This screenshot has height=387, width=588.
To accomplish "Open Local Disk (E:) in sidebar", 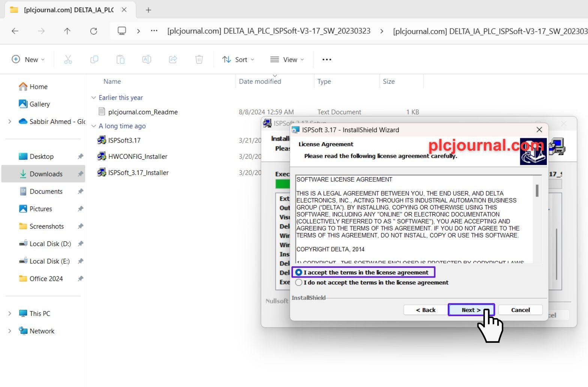I will pos(49,261).
